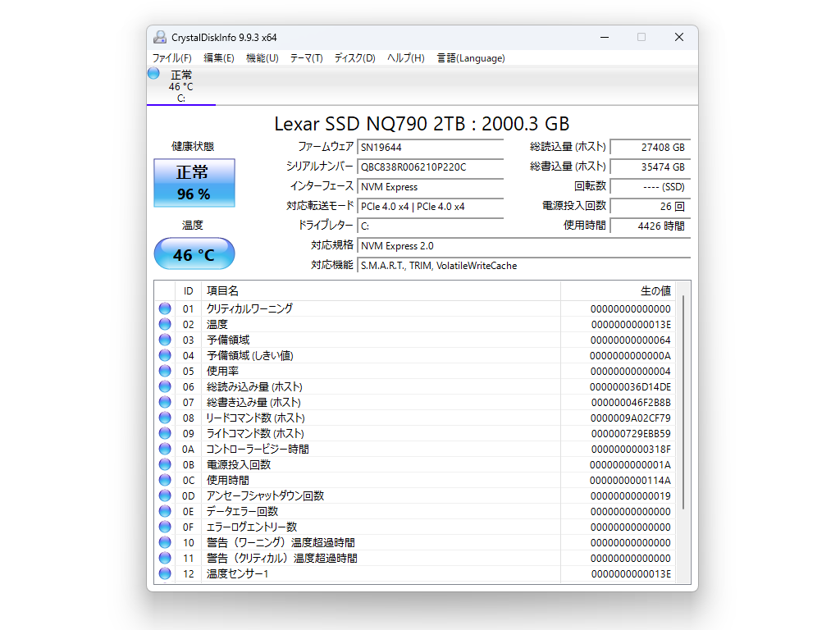Click the 生の値 column header

619,291
